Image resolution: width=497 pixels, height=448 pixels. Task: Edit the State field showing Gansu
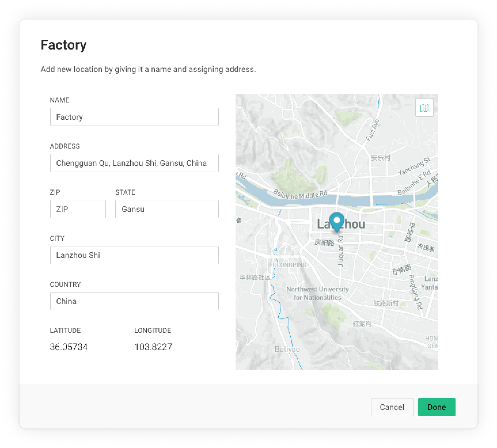pyautogui.click(x=167, y=209)
